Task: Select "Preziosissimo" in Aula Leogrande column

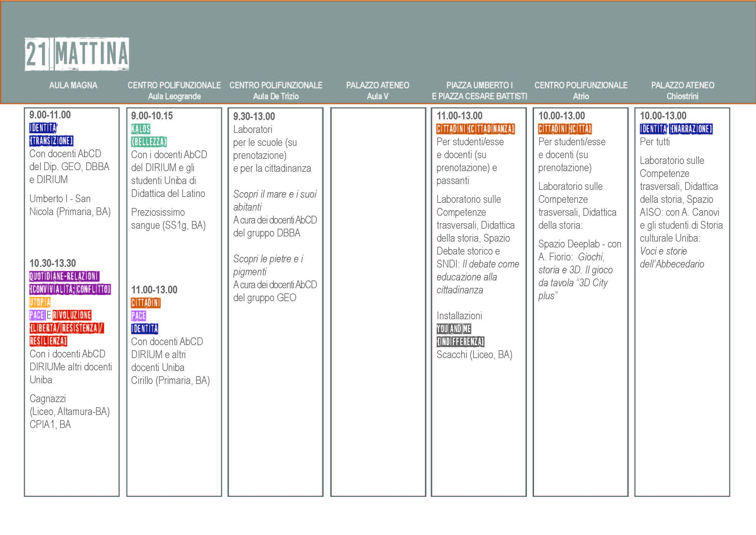Action: 158,213
